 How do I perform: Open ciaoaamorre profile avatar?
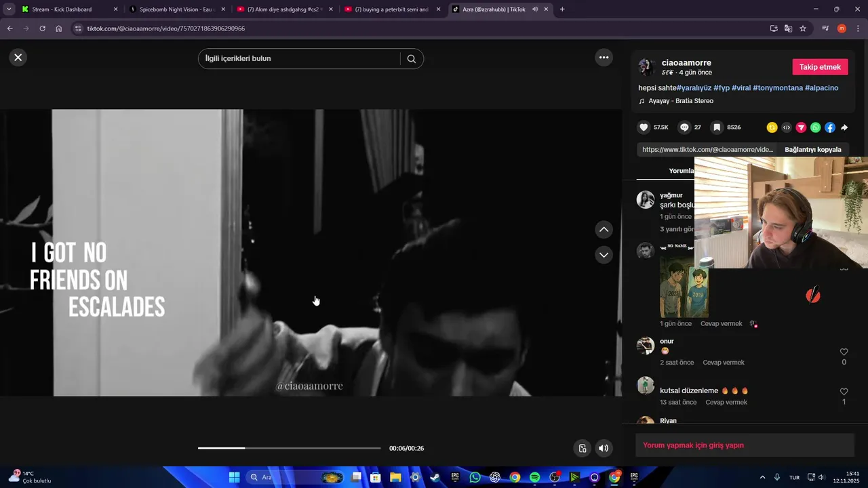(647, 67)
